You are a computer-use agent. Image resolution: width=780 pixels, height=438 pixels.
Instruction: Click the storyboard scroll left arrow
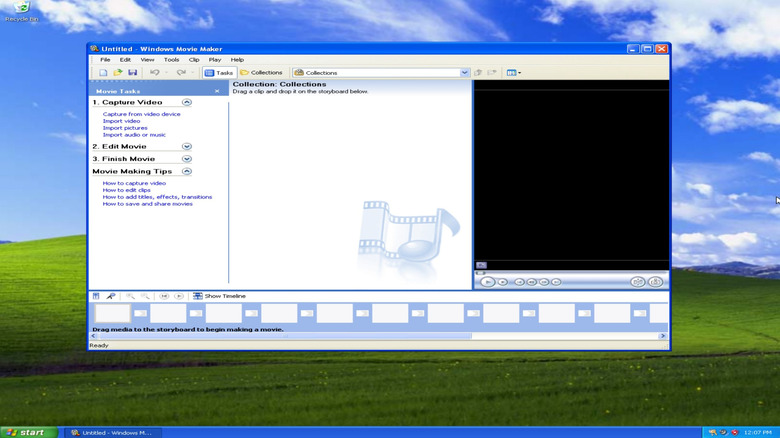point(94,336)
